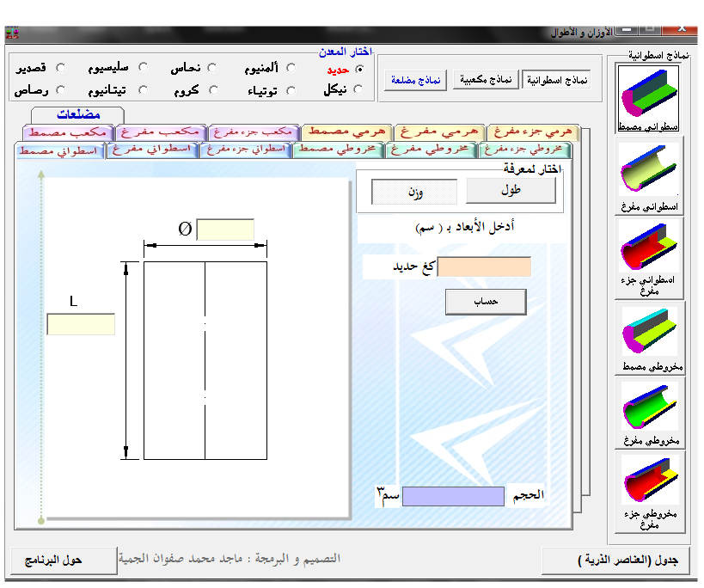Choose the lead (رصاص) radio button
Image resolution: width=704 pixels, height=588 pixels.
60,90
